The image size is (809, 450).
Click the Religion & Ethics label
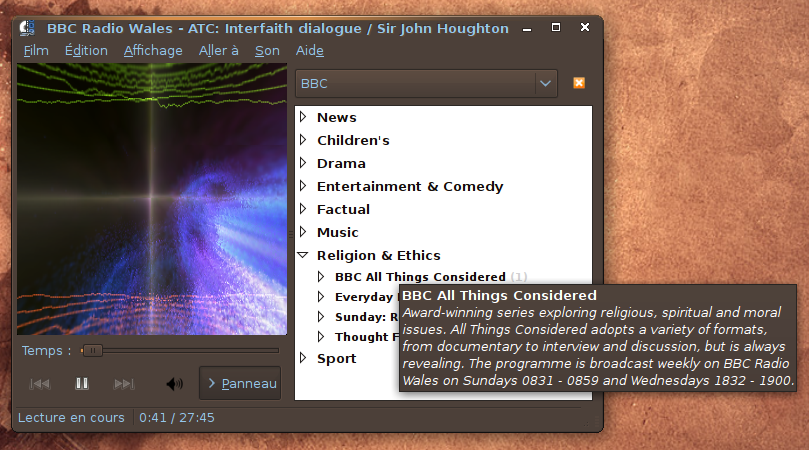tap(379, 255)
